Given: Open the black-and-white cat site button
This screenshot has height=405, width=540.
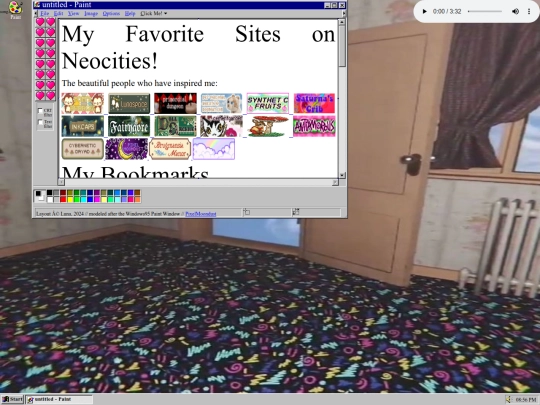Looking at the screenshot, I should coord(221,126).
